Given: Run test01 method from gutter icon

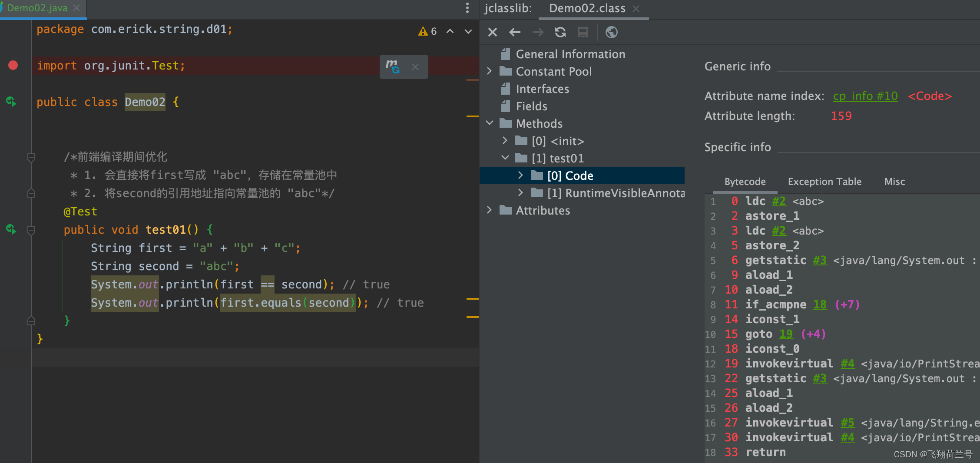Looking at the screenshot, I should click(11, 229).
